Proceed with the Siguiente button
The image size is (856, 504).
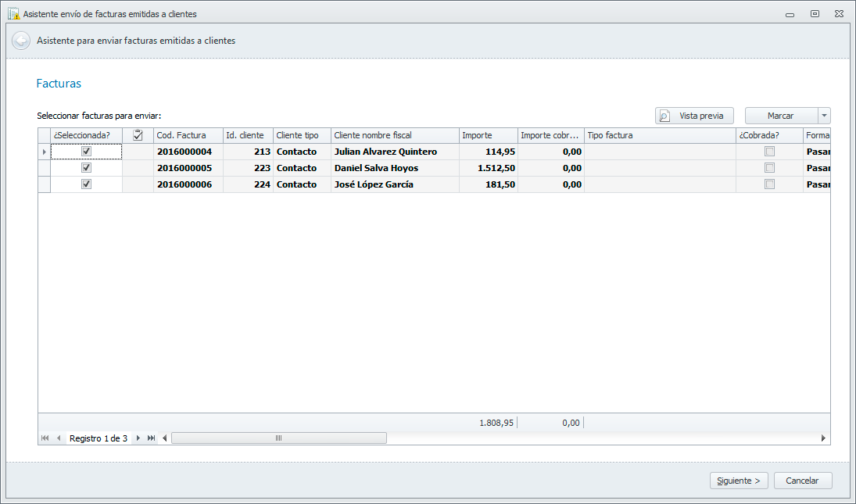pos(740,481)
